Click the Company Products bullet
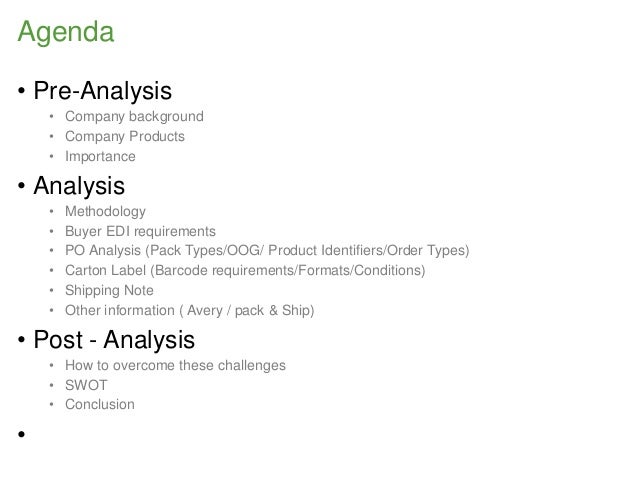 pos(125,136)
